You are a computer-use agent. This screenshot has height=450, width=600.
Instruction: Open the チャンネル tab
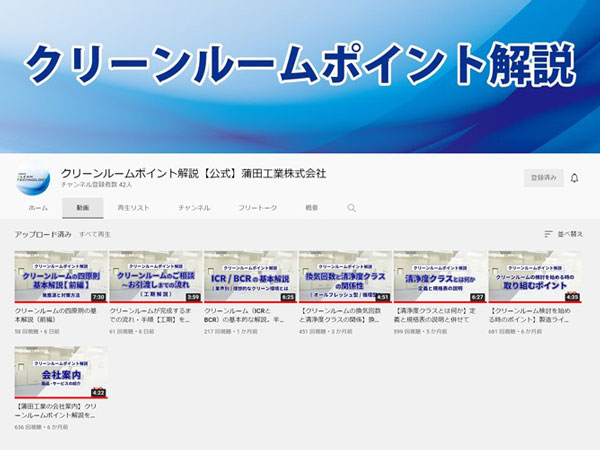tap(194, 208)
